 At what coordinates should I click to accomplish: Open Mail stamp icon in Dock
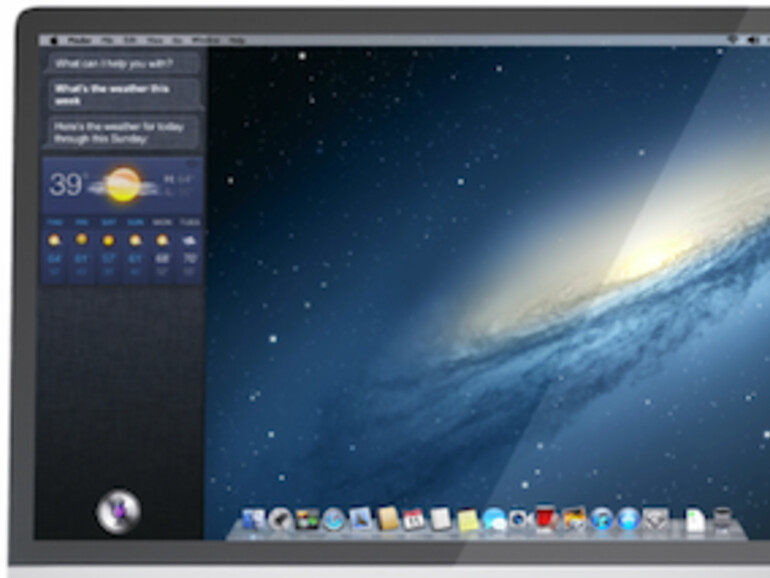click(x=360, y=520)
